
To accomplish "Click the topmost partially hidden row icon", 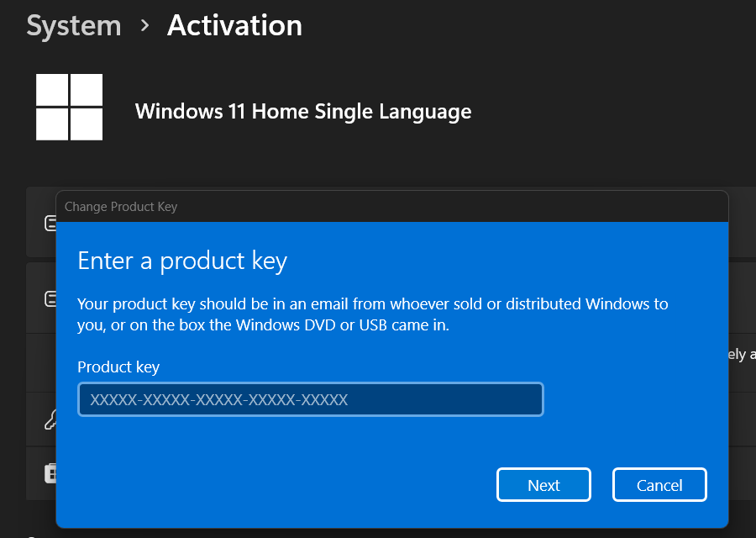I will 50,224.
